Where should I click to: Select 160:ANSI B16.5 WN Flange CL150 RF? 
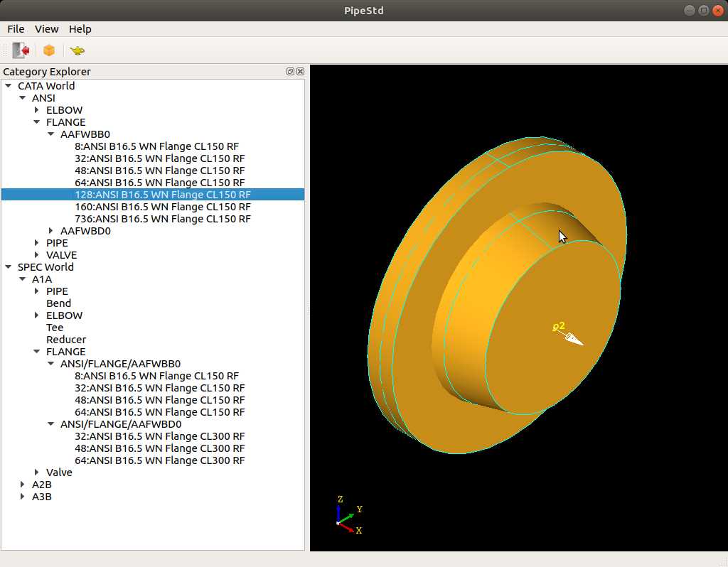click(163, 207)
